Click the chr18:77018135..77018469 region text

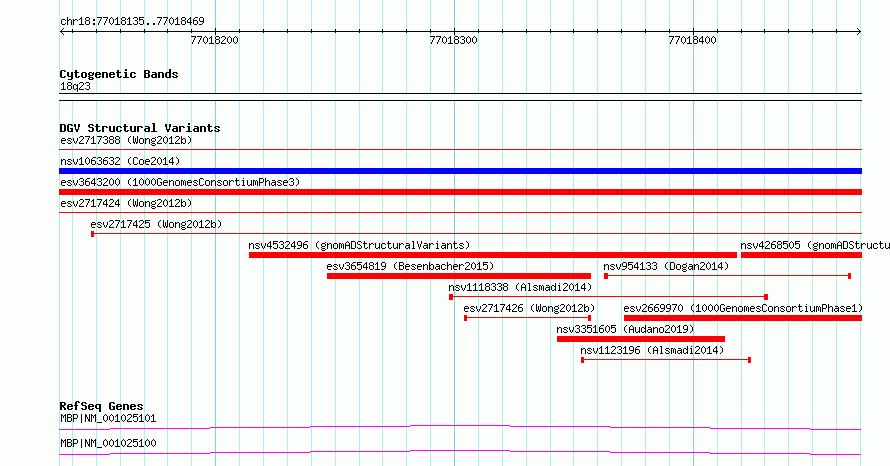coord(132,22)
